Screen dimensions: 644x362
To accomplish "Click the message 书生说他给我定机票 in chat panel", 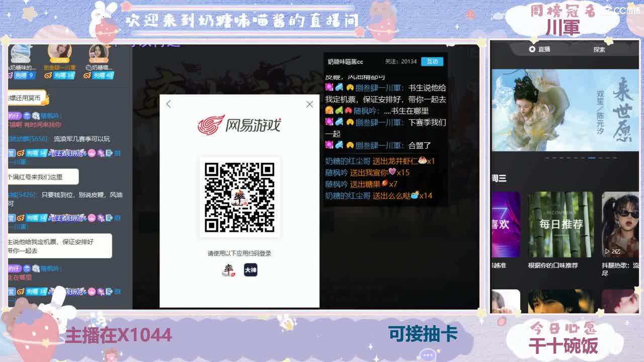I will pos(385,94).
